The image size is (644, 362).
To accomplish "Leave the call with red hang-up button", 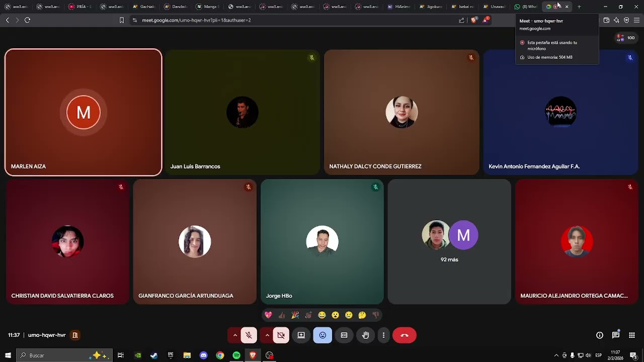I will point(405,335).
